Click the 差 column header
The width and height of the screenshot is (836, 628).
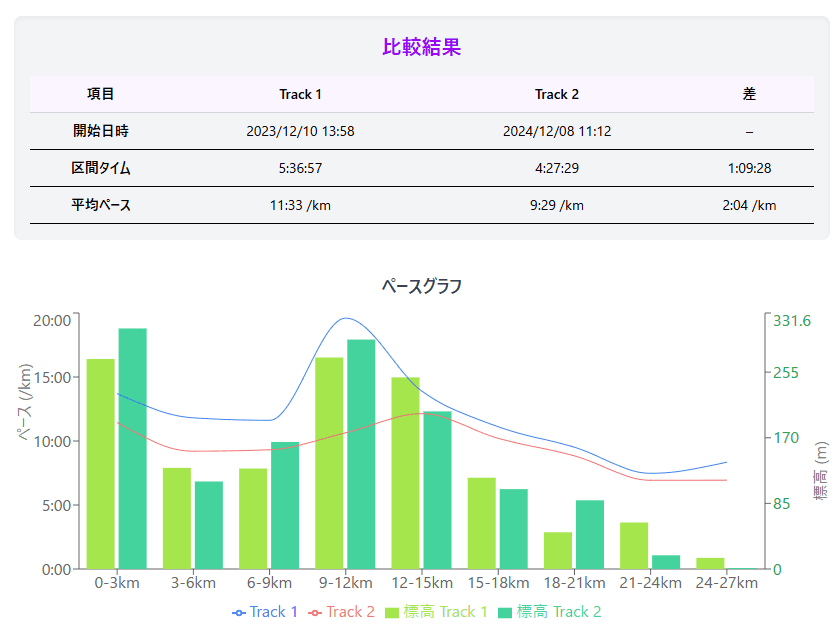[x=749, y=94]
